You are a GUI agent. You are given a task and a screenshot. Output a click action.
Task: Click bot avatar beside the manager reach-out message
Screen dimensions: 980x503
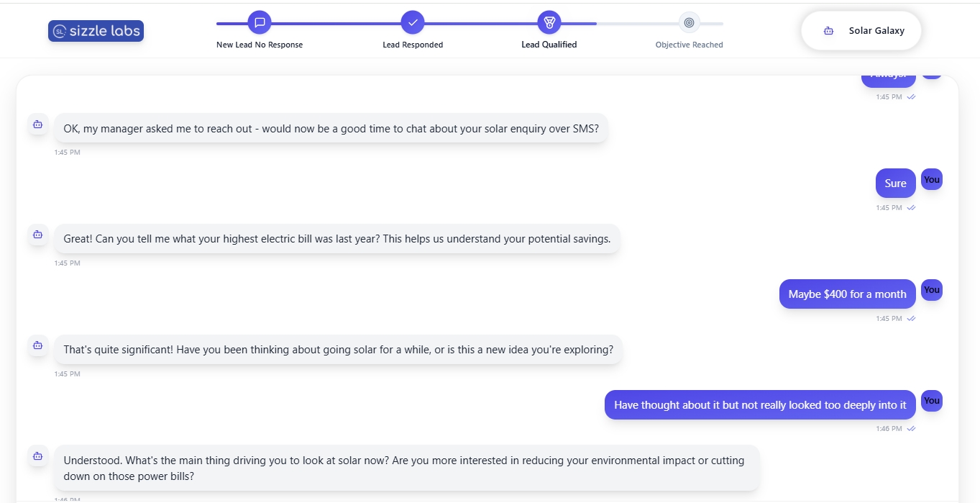[37, 124]
